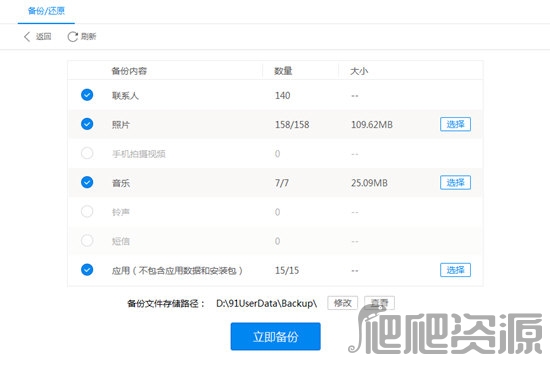This screenshot has width=550, height=365.
Task: Click 修改 to change backup path
Action: tap(342, 303)
